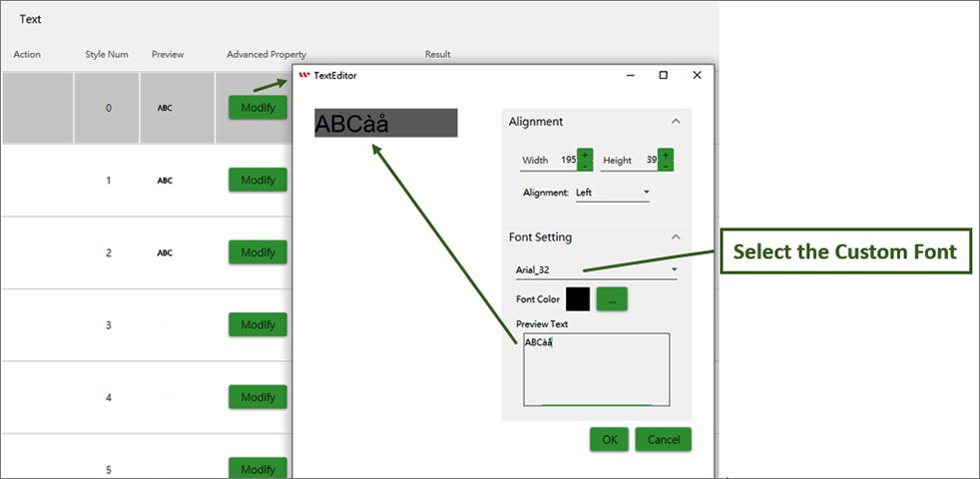Decrease Width with minus stepper
The image size is (980, 479).
(x=585, y=166)
